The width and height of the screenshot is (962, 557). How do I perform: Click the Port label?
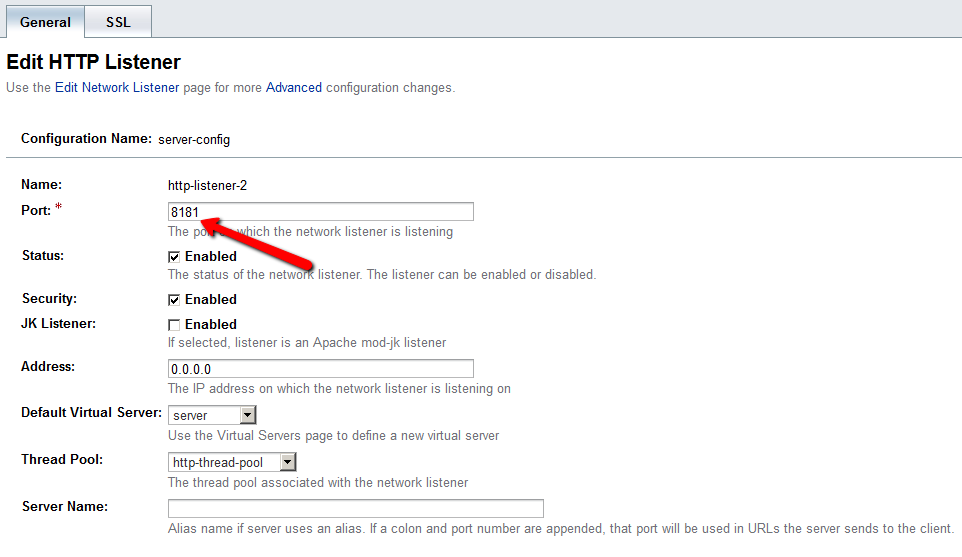35,210
